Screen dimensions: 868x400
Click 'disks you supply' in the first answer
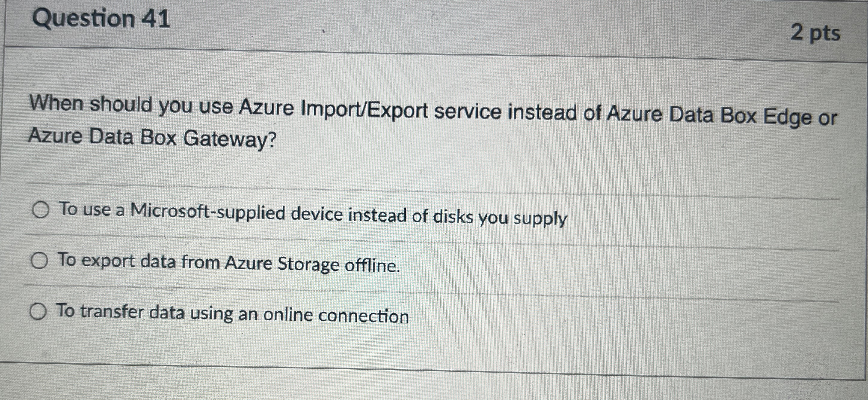pyautogui.click(x=500, y=218)
